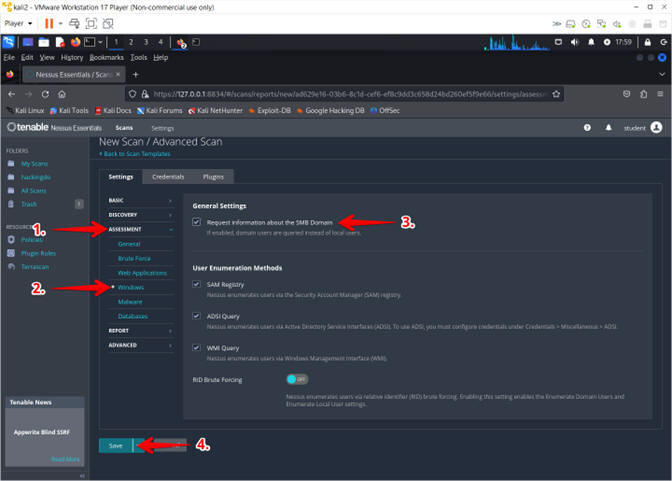This screenshot has width=672, height=481.
Task: Go to Nessus Settings top navigation
Action: [162, 128]
